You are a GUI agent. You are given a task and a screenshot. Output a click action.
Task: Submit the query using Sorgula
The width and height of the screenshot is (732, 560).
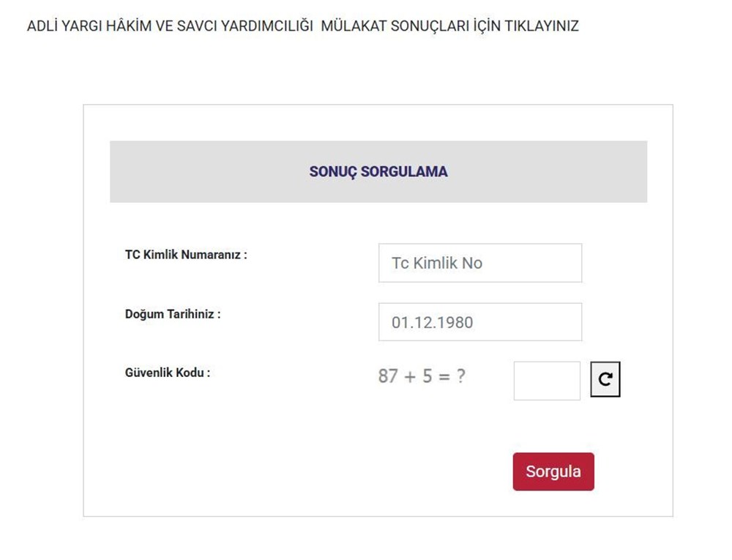click(553, 471)
